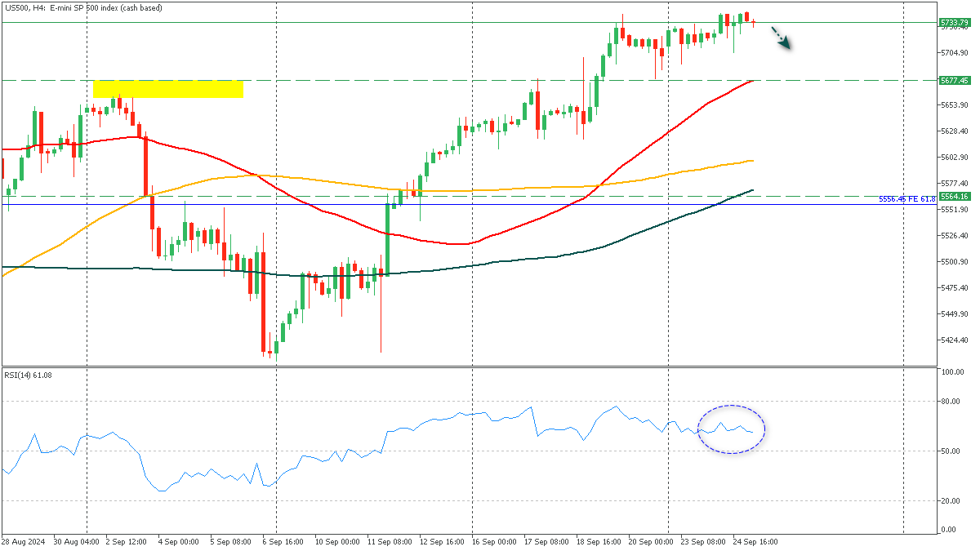Click the 5677.45 green price label
The width and height of the screenshot is (980, 551).
pos(954,80)
